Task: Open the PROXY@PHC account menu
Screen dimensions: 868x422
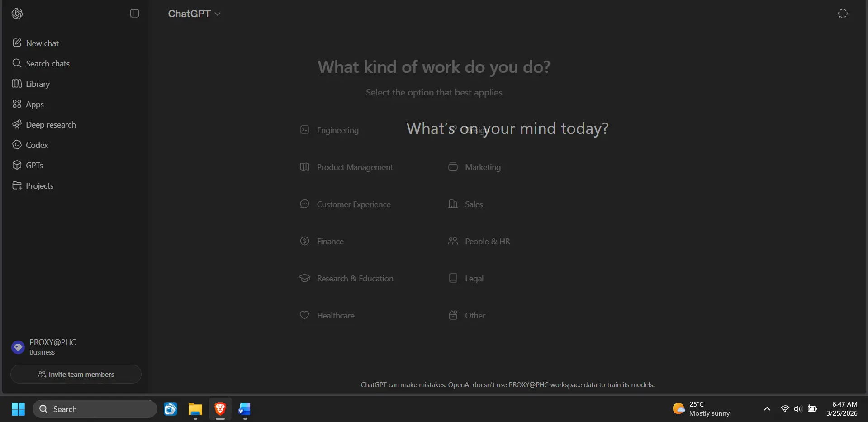Action: click(x=75, y=347)
